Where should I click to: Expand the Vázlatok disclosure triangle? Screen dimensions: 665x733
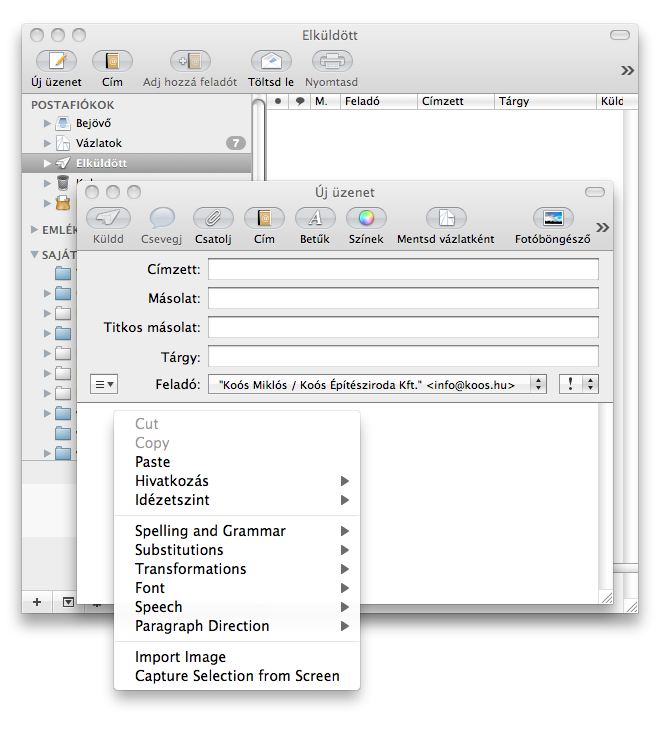pos(47,143)
